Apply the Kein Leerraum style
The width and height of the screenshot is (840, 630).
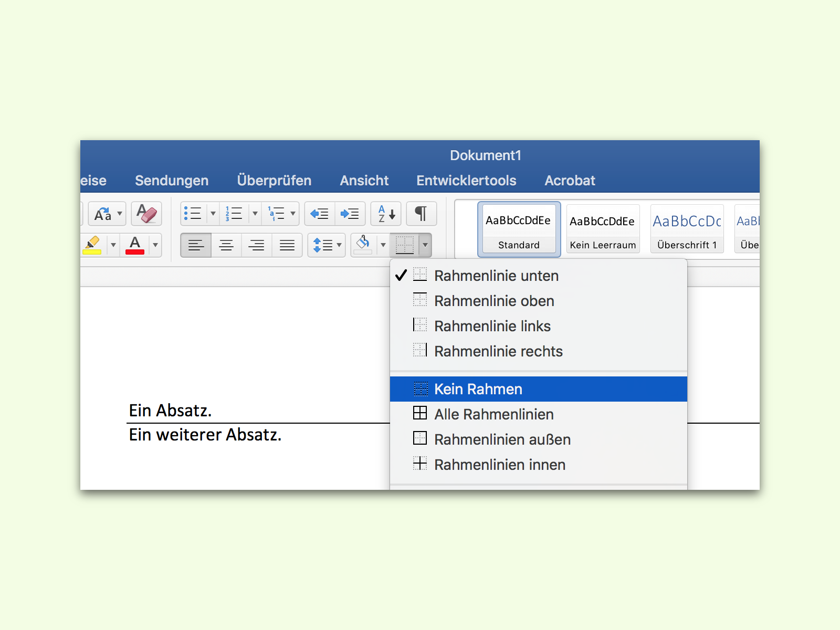tap(603, 229)
